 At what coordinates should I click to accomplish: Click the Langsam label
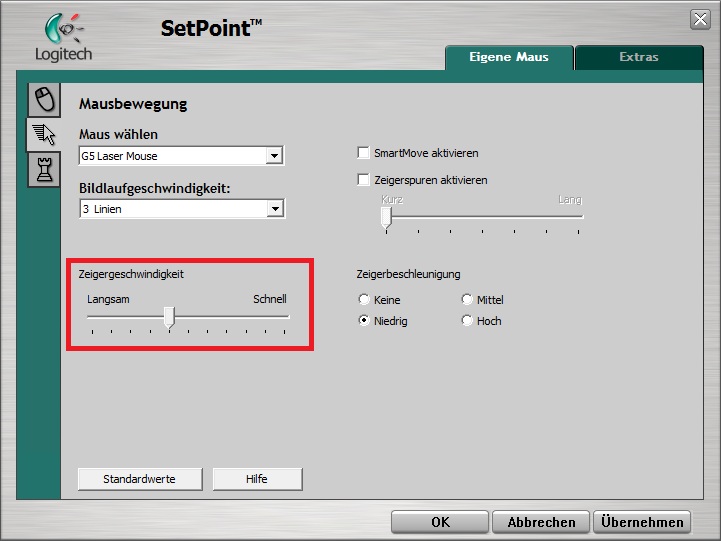pos(108,299)
